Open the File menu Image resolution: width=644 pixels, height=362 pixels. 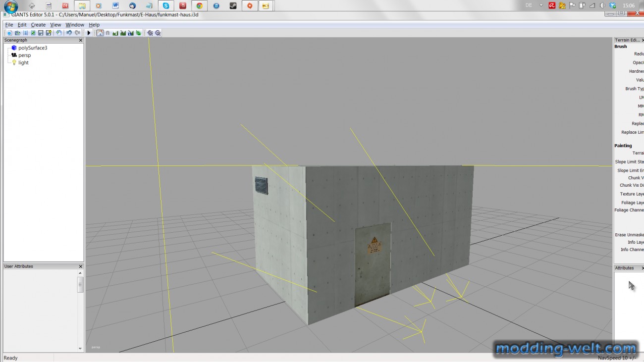point(9,25)
